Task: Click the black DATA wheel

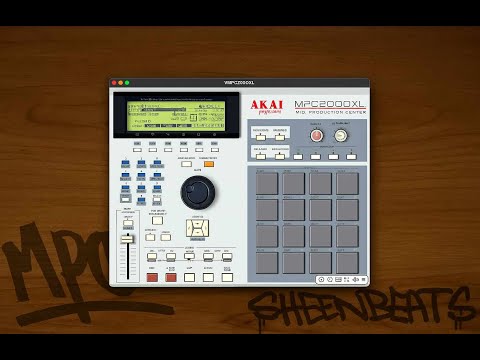Action: coord(198,192)
